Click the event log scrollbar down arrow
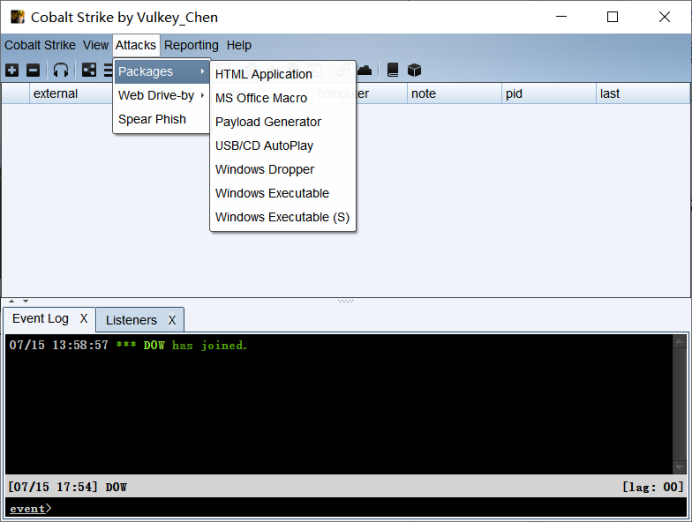Image resolution: width=692 pixels, height=523 pixels. [x=680, y=467]
